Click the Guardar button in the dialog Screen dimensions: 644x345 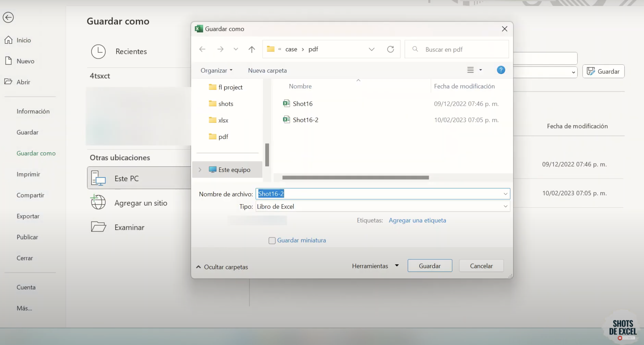click(x=430, y=266)
